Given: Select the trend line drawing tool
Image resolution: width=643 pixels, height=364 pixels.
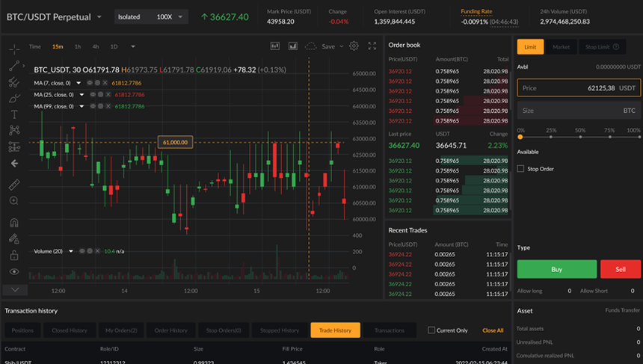Looking at the screenshot, I should pos(13,66).
